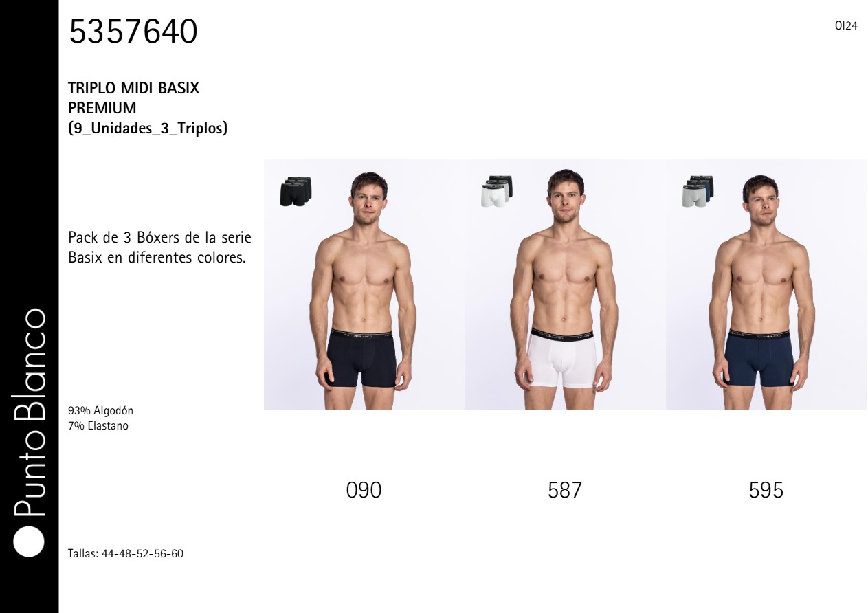Screen dimensions: 868x613
Task: Click the 93% Algodón composition text
Action: click(101, 411)
